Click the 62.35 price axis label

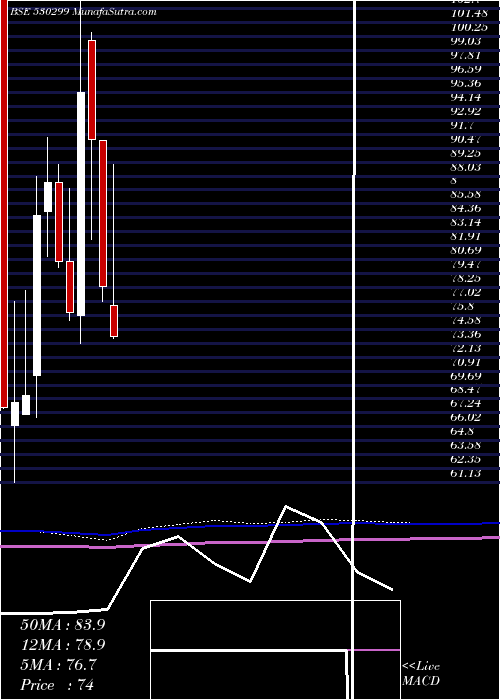466,459
